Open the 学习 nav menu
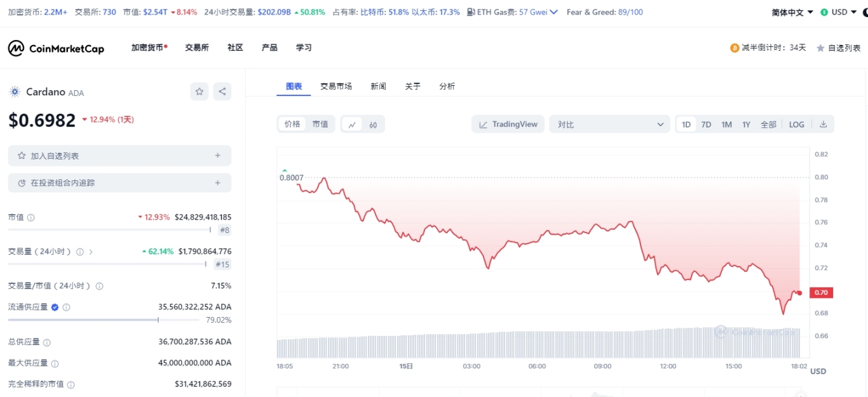Viewport: 868px width, 397px height. (x=304, y=48)
